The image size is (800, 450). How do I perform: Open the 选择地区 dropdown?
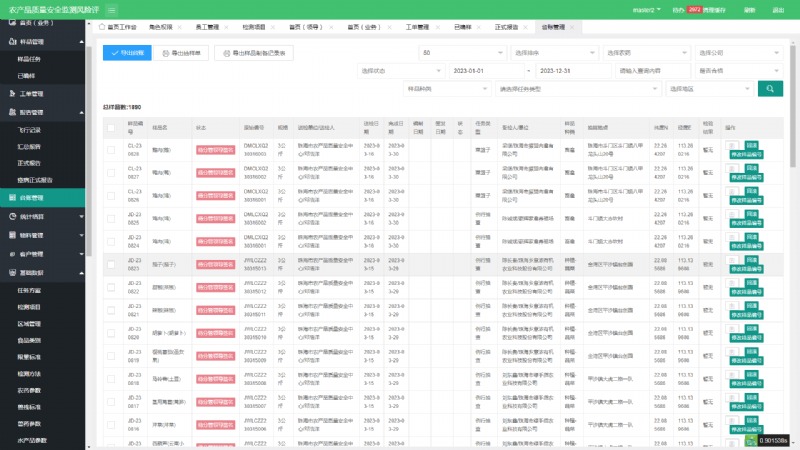click(709, 89)
